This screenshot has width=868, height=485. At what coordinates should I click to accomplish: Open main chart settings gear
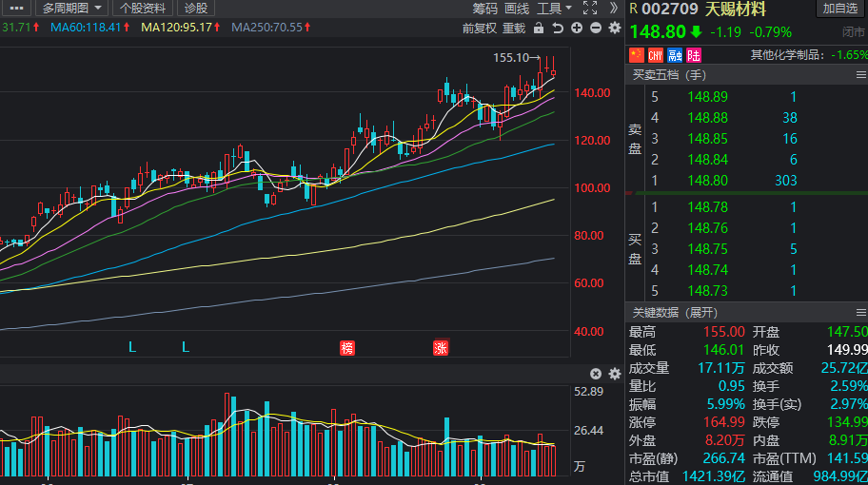click(614, 28)
